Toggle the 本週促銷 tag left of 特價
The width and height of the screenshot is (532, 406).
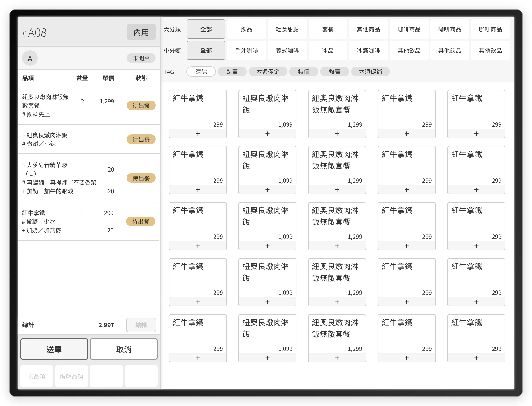pyautogui.click(x=268, y=72)
